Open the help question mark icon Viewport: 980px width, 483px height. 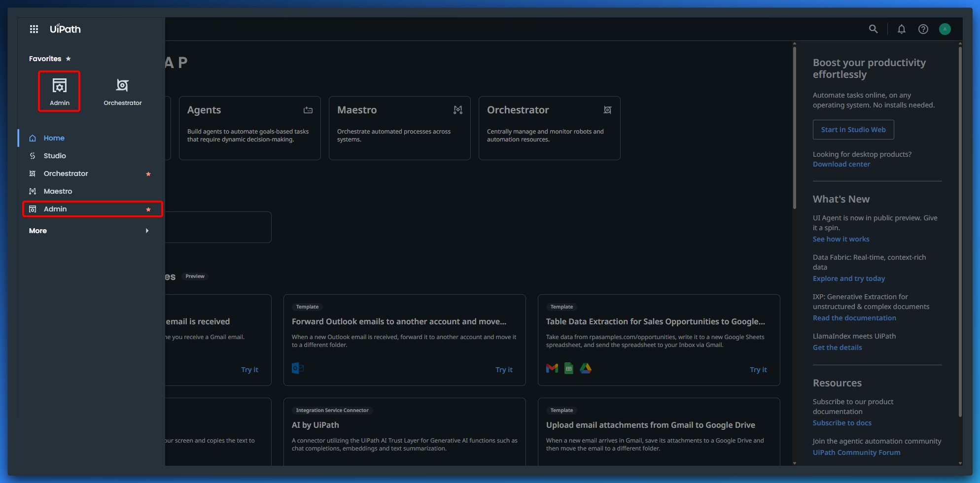pos(923,29)
